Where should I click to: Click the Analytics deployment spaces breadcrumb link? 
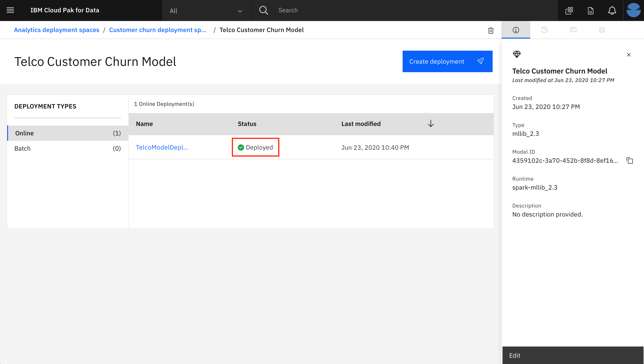[56, 30]
